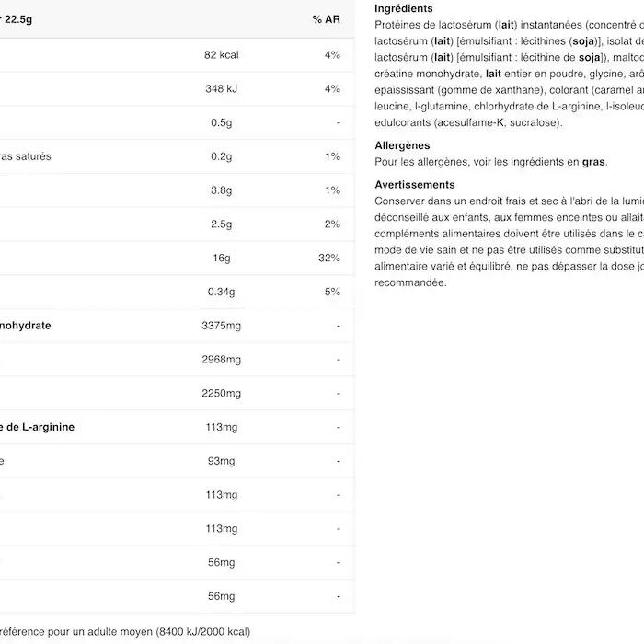Select the 3.8g value cell

click(x=221, y=190)
